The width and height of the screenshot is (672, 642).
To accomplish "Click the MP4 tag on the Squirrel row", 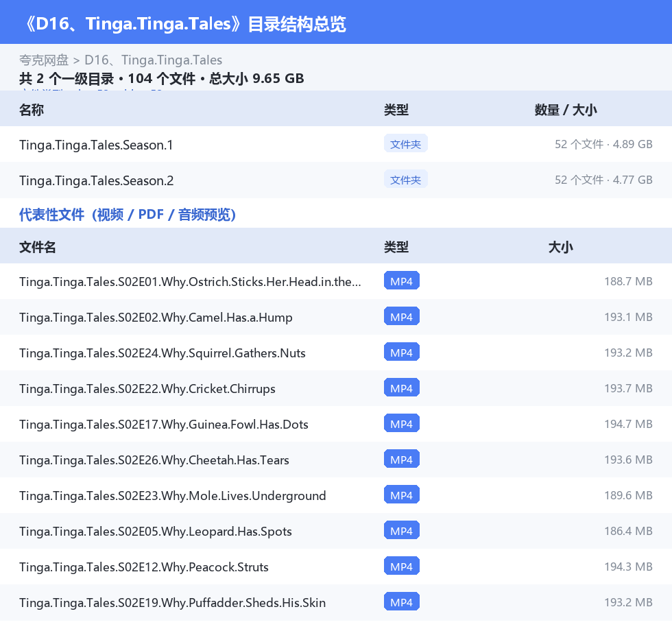I will click(402, 352).
